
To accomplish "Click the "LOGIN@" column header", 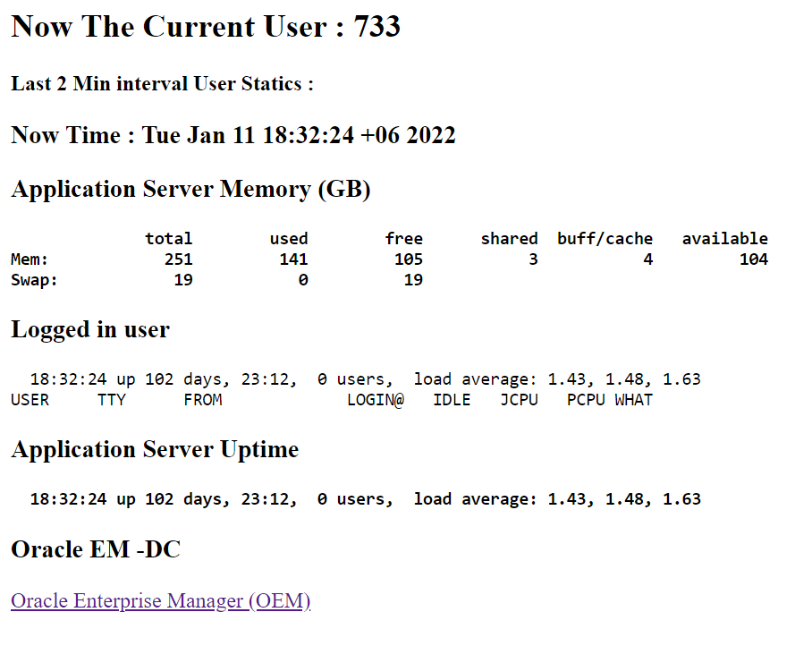I will tap(375, 400).
